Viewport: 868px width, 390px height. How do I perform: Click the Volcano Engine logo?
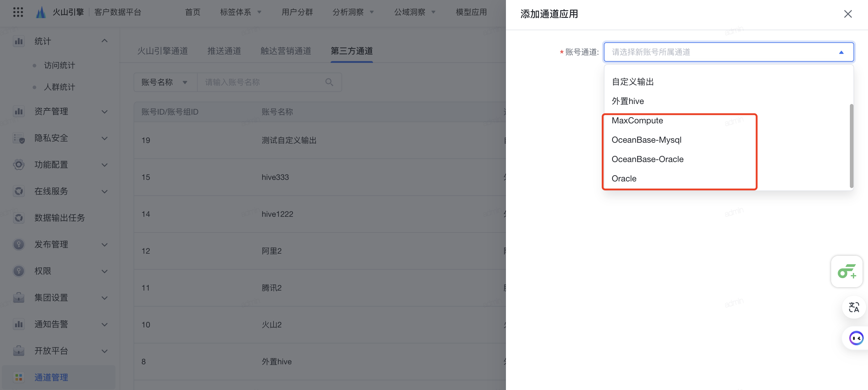click(x=41, y=12)
